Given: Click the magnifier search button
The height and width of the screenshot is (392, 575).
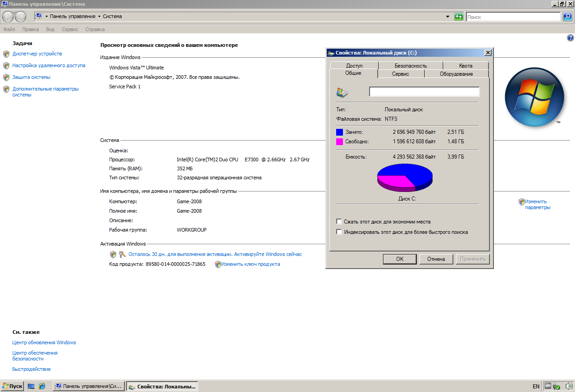Looking at the screenshot, I should (567, 17).
